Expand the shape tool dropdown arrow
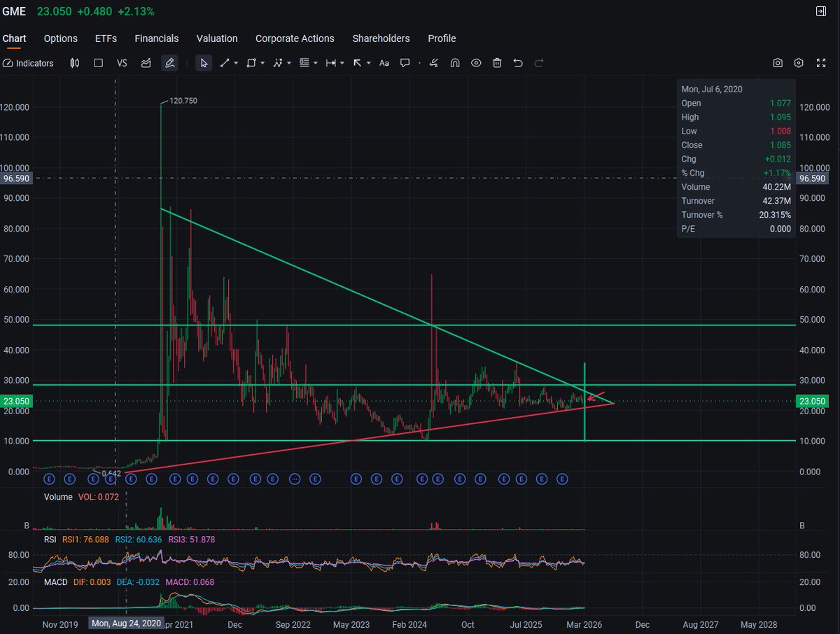This screenshot has width=840, height=634. tap(262, 63)
